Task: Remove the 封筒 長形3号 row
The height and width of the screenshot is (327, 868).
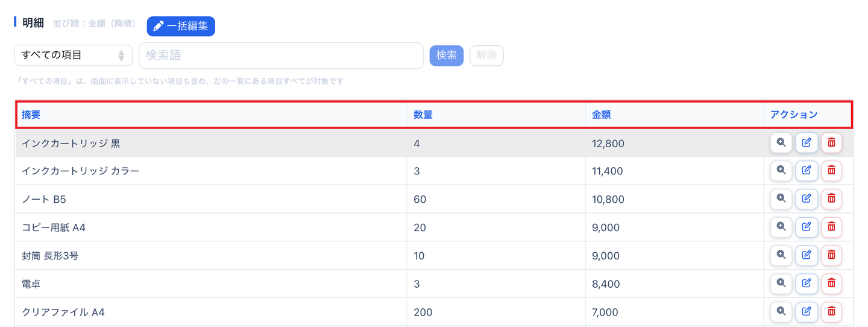Action: tap(831, 255)
